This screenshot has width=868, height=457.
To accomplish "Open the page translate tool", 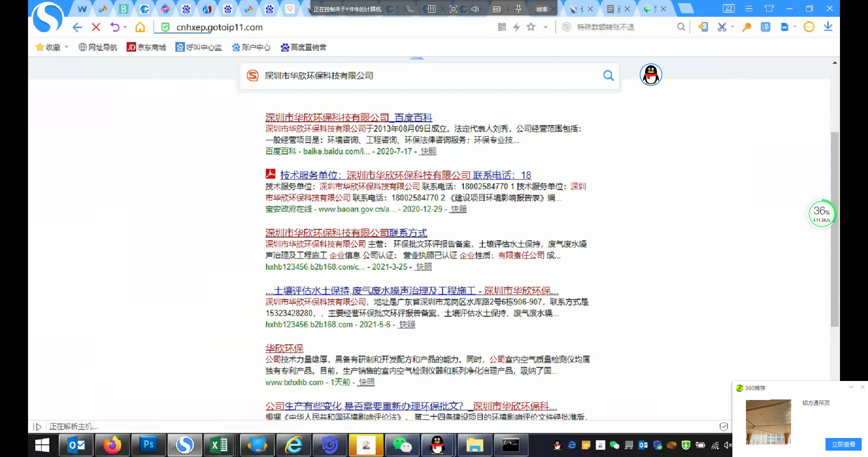I will click(x=766, y=27).
